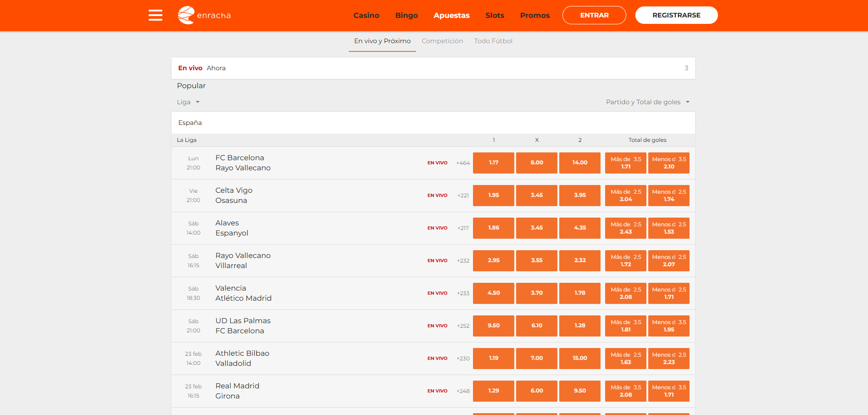Select Menos de 3.5 at 2.10
The image size is (868, 415).
(x=669, y=163)
